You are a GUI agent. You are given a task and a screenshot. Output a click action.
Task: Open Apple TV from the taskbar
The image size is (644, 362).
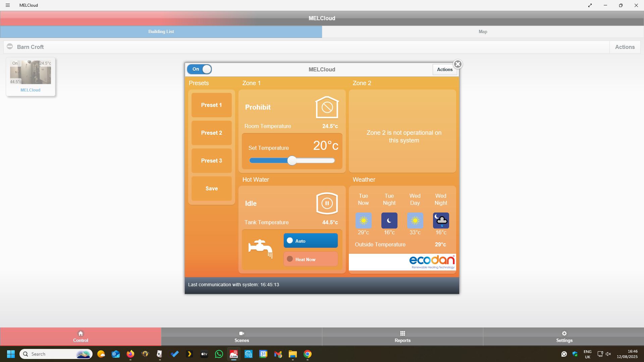tap(204, 354)
